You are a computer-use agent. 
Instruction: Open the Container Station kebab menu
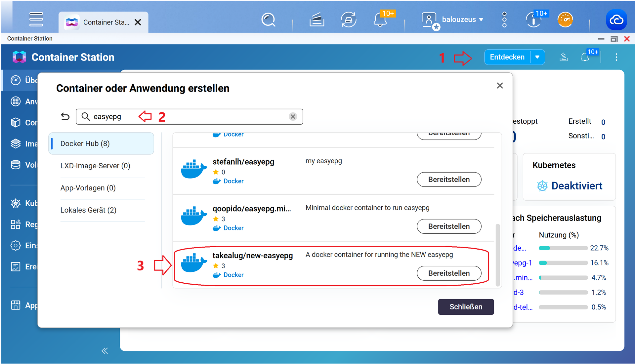click(x=616, y=57)
